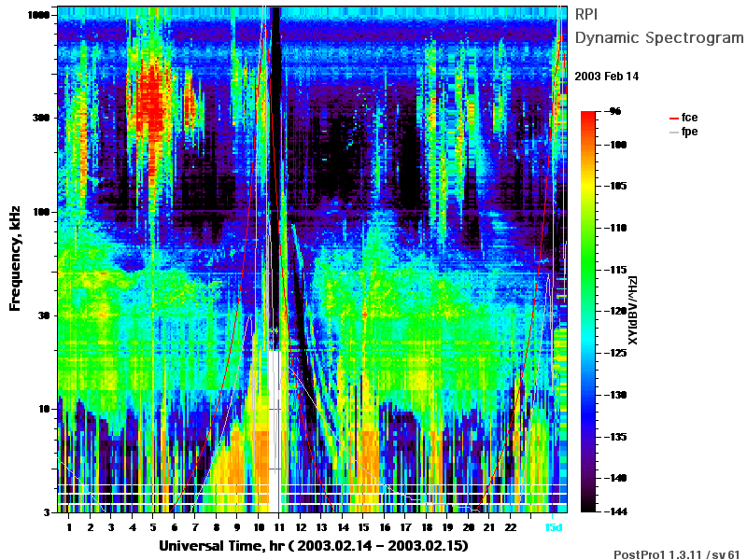Click the gray fpe legend marker

(x=673, y=132)
